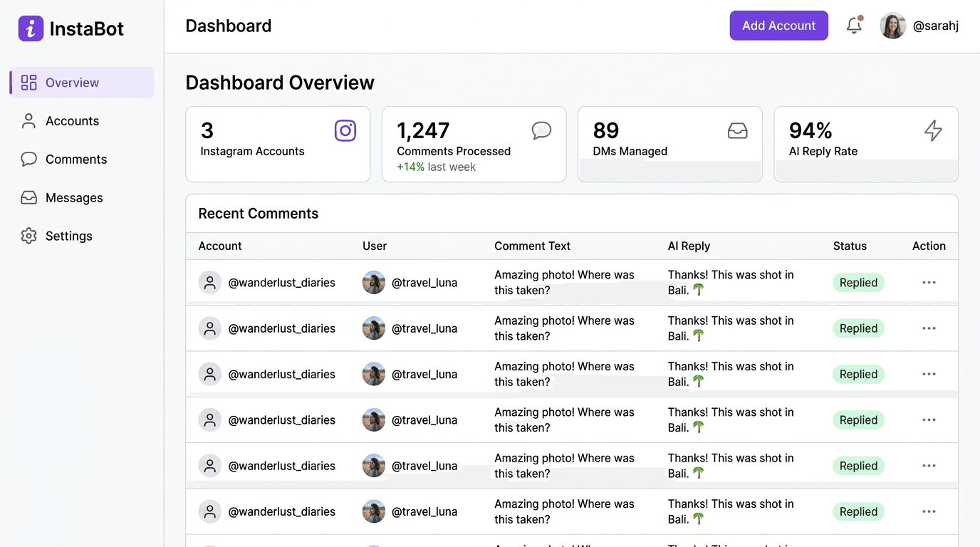Click the Accounts person icon
This screenshot has width=980, height=547.
(x=28, y=120)
